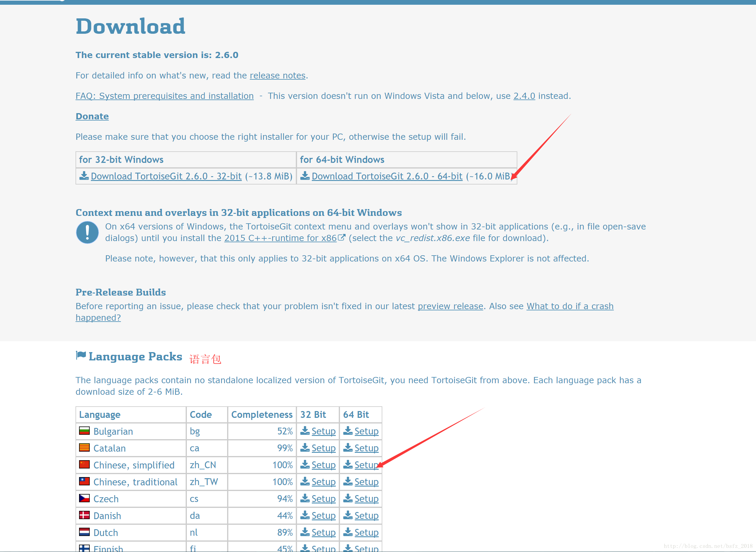Click the Catalan flag icon

click(x=84, y=447)
